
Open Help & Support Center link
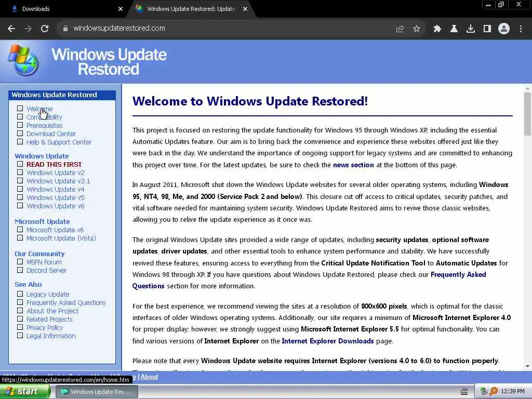click(x=59, y=142)
